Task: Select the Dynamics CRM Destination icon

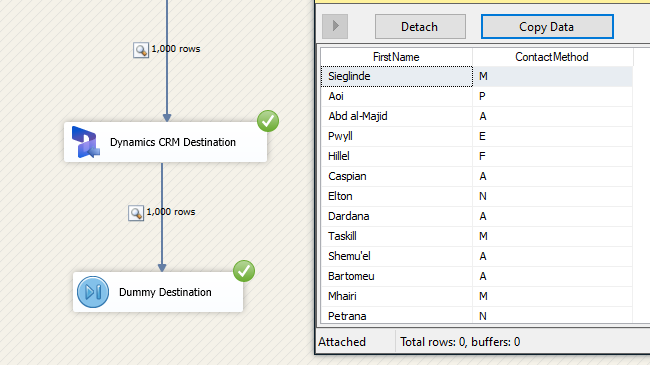Action: point(86,142)
